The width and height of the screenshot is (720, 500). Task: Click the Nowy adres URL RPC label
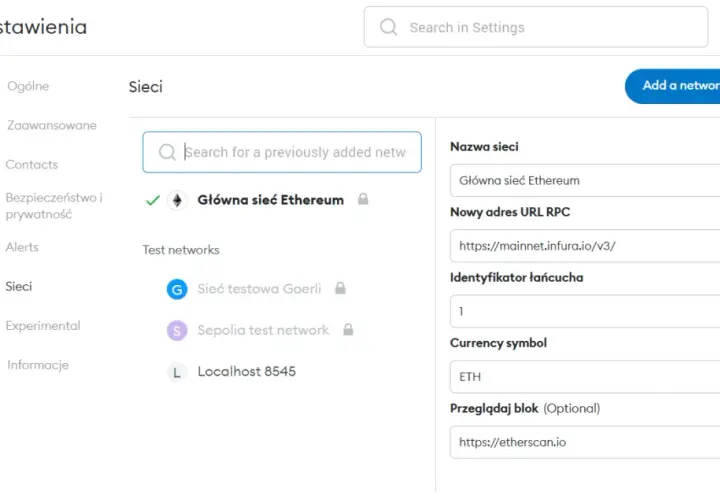coord(510,212)
